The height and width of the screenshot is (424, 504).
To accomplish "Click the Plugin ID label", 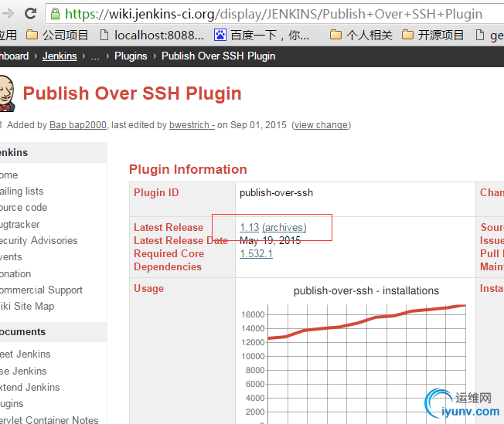I will 156,193.
